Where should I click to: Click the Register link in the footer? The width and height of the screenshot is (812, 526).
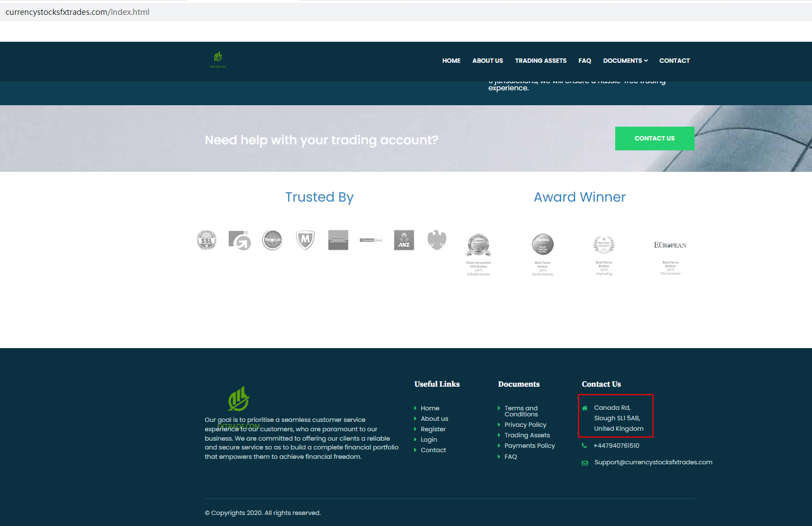point(433,429)
